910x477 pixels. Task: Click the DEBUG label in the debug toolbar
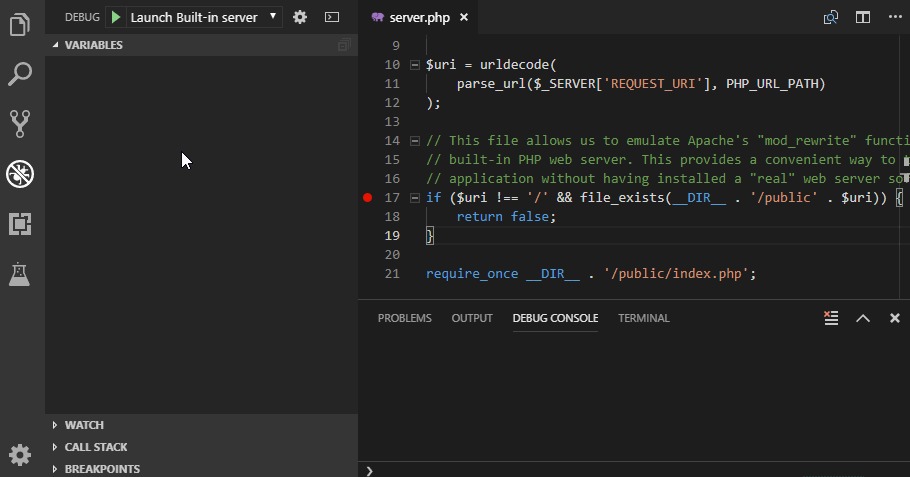pyautogui.click(x=82, y=17)
